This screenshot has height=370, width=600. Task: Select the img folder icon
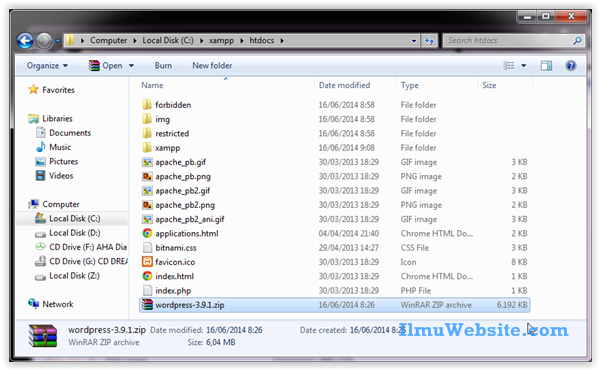tap(147, 119)
